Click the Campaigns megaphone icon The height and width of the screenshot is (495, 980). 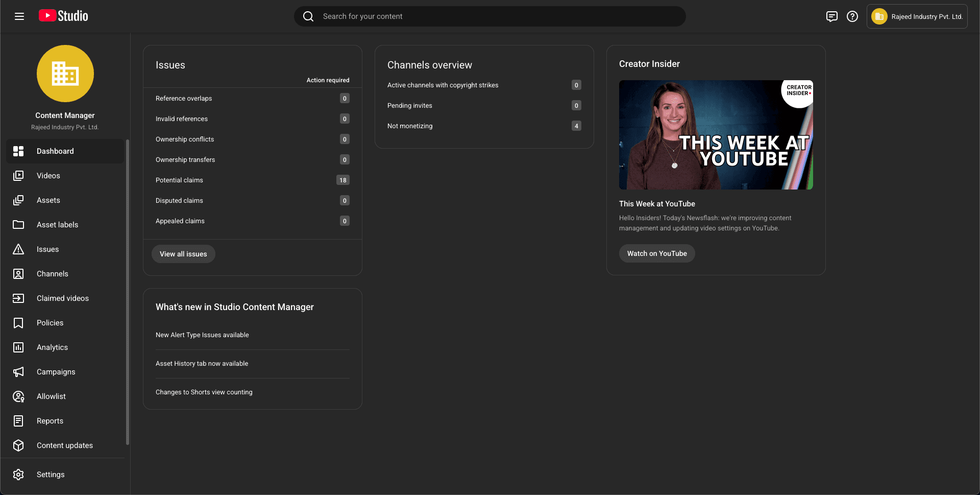click(18, 372)
